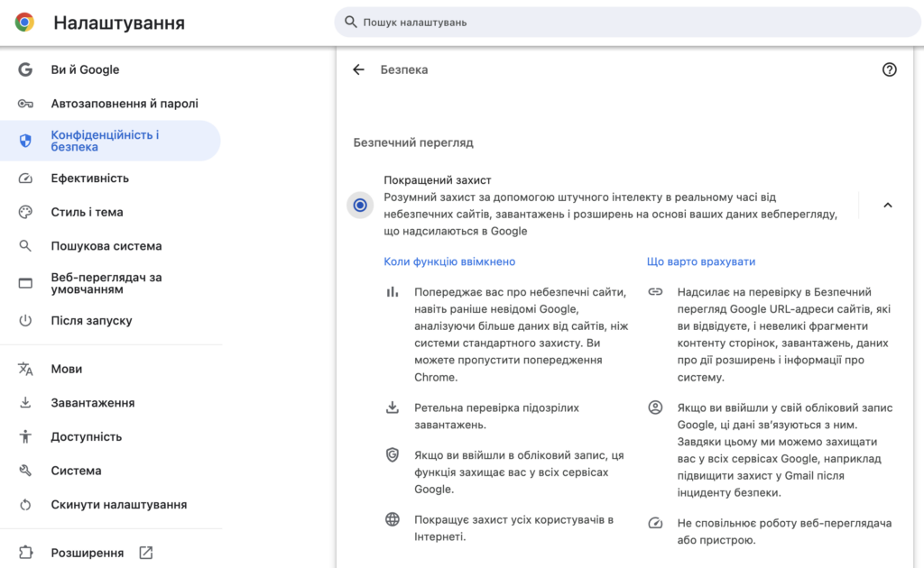Screen dimensions: 924x568
Task: Select Доступність section icon
Action: tap(25, 435)
